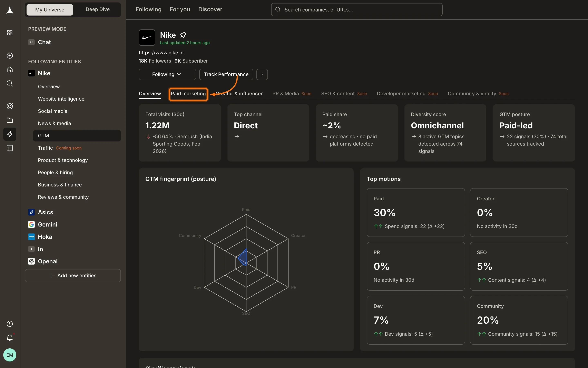Click the Track Performance button

click(x=226, y=74)
